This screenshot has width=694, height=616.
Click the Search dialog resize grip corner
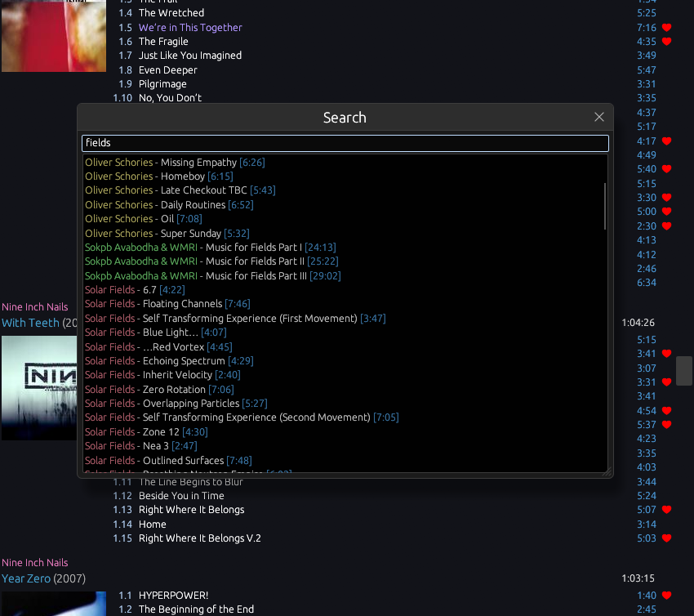[x=606, y=471]
